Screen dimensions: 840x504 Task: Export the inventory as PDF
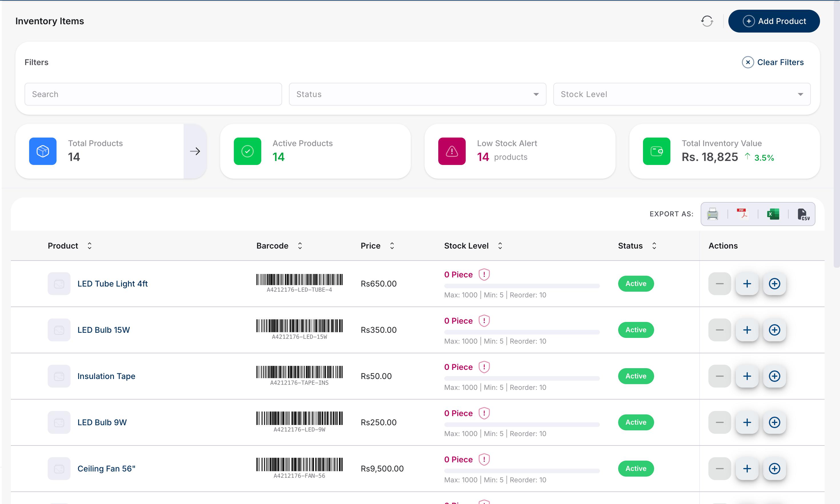(x=743, y=214)
